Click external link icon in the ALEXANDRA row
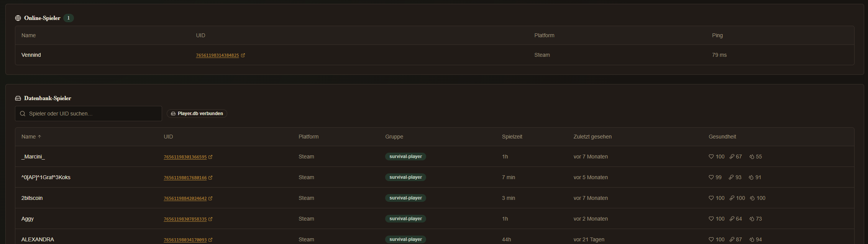 pos(210,240)
